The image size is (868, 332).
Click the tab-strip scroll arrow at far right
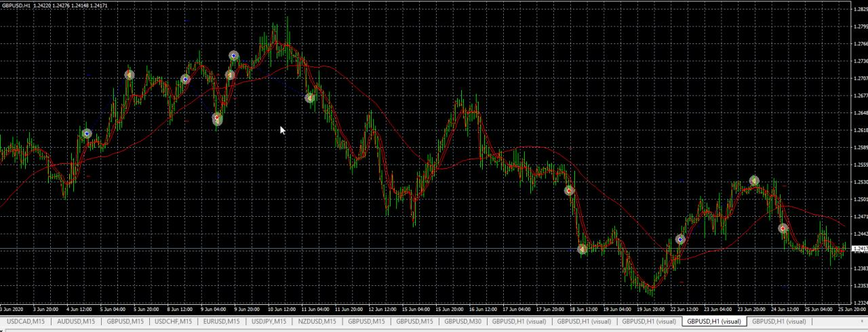point(862,321)
